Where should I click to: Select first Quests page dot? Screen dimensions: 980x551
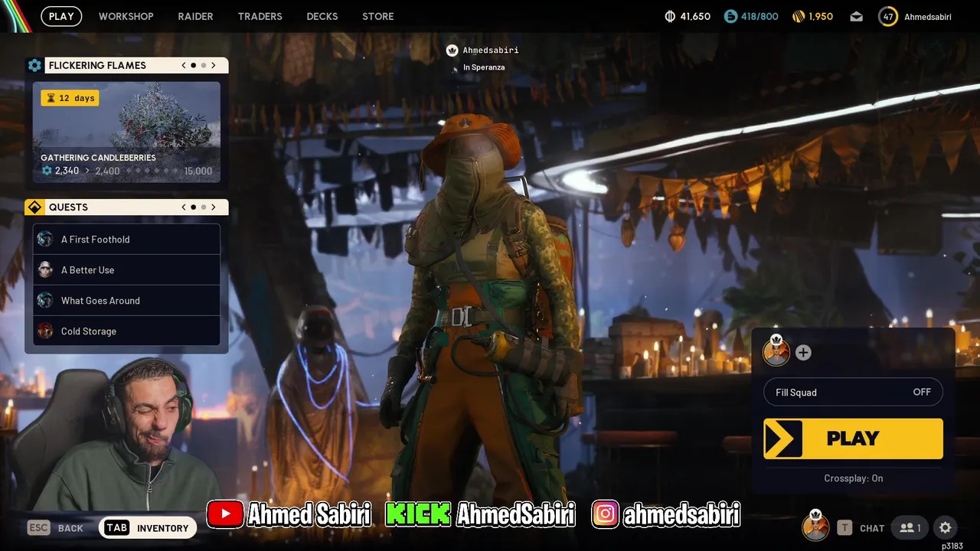[x=193, y=207]
